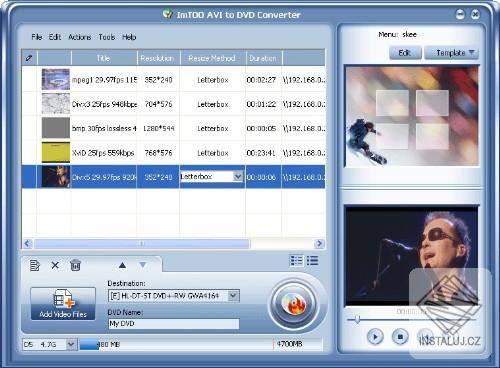Click the 768*576 resolution cell
500x368 pixels.
[x=158, y=153]
